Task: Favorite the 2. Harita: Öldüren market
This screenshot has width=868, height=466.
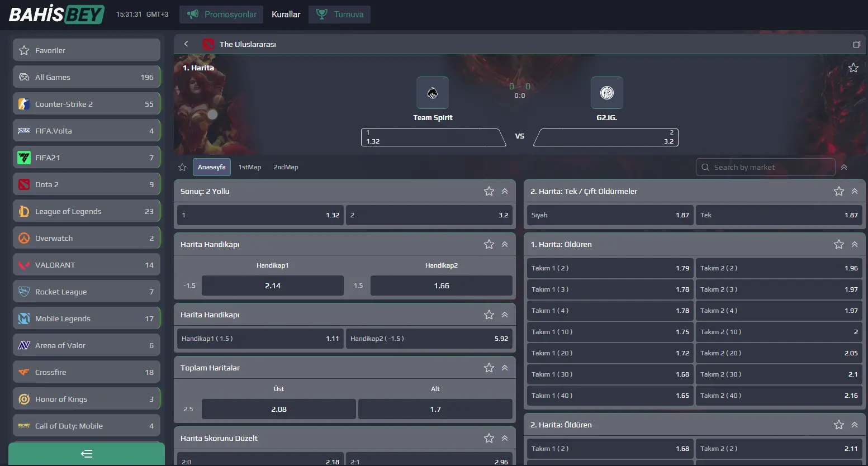Action: [x=839, y=425]
